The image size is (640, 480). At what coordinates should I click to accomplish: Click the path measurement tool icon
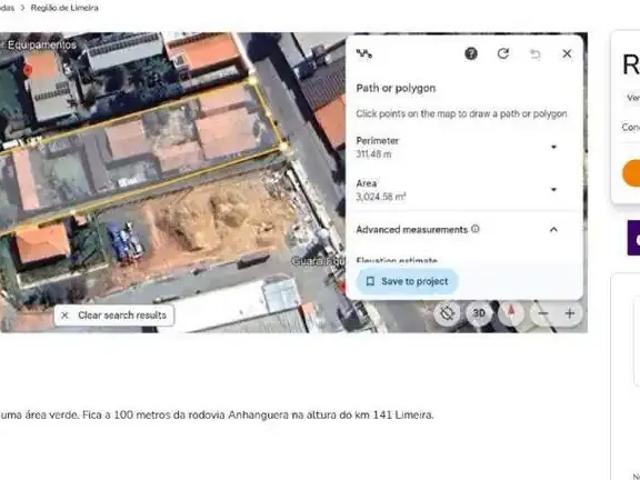pyautogui.click(x=364, y=53)
